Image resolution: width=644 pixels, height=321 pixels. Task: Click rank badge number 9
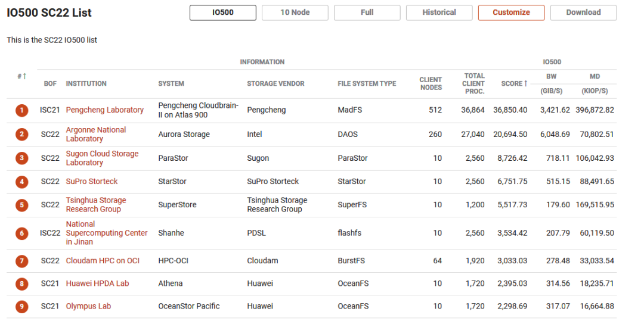coord(22,306)
